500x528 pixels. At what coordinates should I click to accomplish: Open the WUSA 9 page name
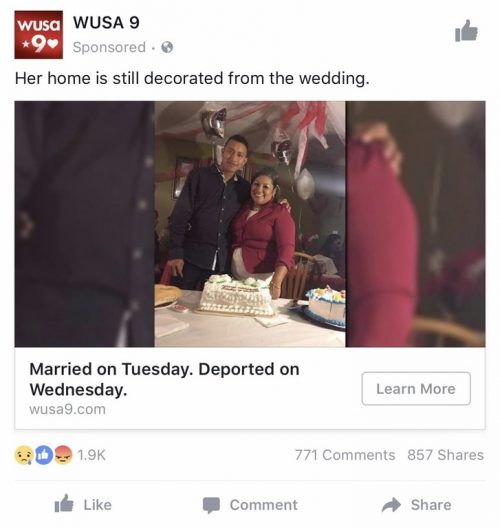pos(106,23)
